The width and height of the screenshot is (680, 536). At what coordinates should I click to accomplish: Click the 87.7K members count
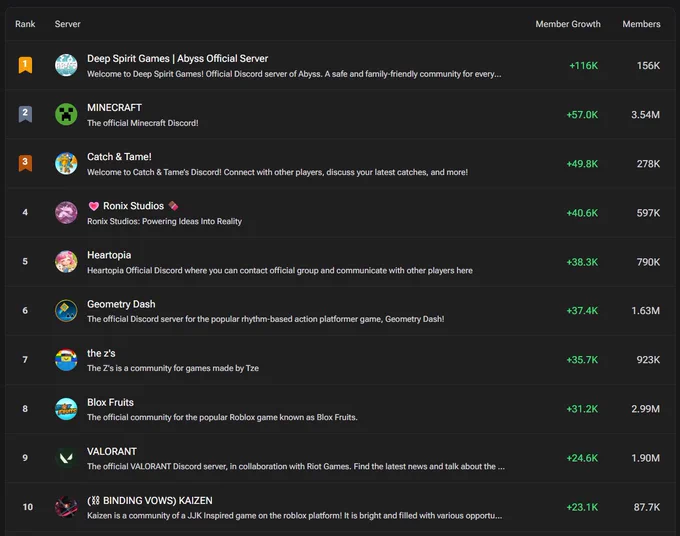pos(647,507)
